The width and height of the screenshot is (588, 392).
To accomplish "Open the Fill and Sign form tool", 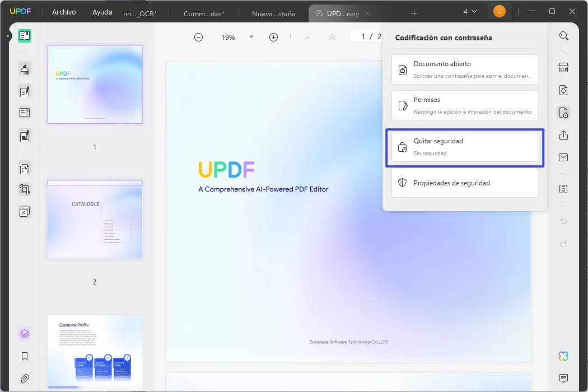I will click(x=25, y=136).
